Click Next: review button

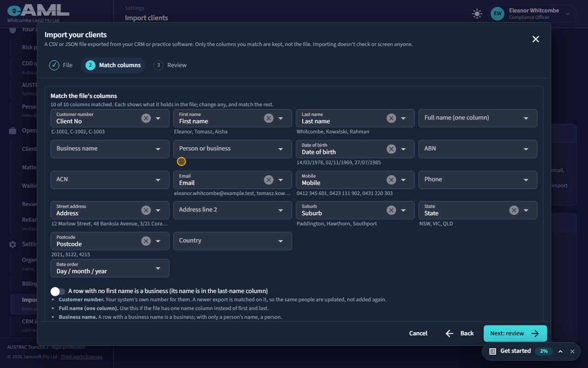515,333
